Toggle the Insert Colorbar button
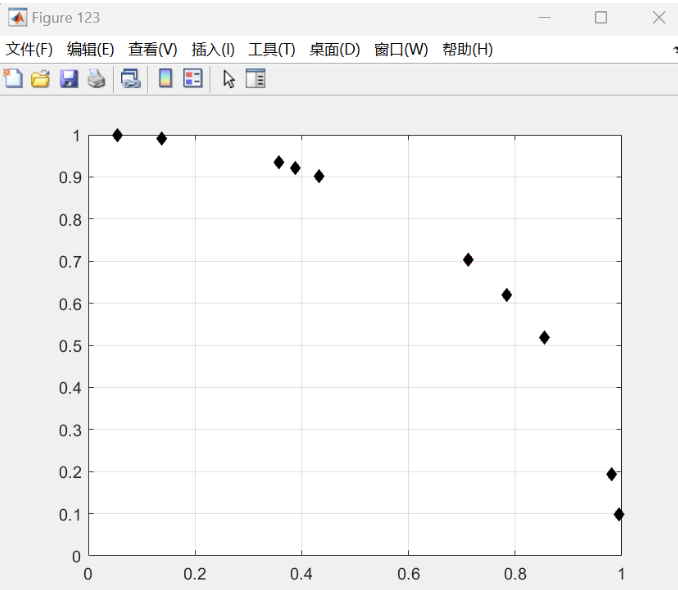 click(x=166, y=79)
